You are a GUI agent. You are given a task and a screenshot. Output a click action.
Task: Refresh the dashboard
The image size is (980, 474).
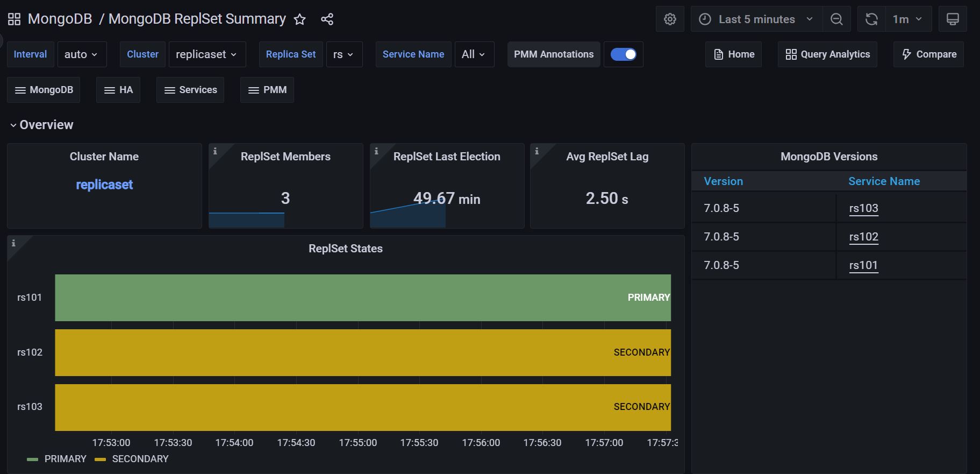871,19
